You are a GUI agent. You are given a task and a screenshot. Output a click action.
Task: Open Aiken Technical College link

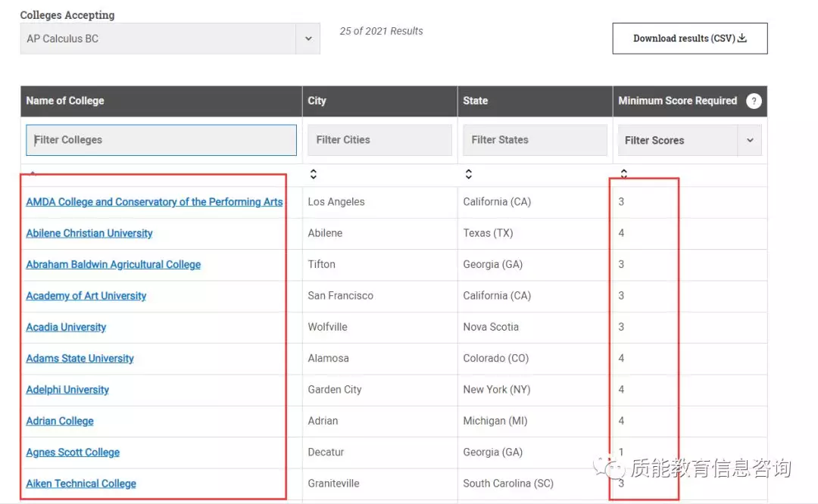point(81,483)
